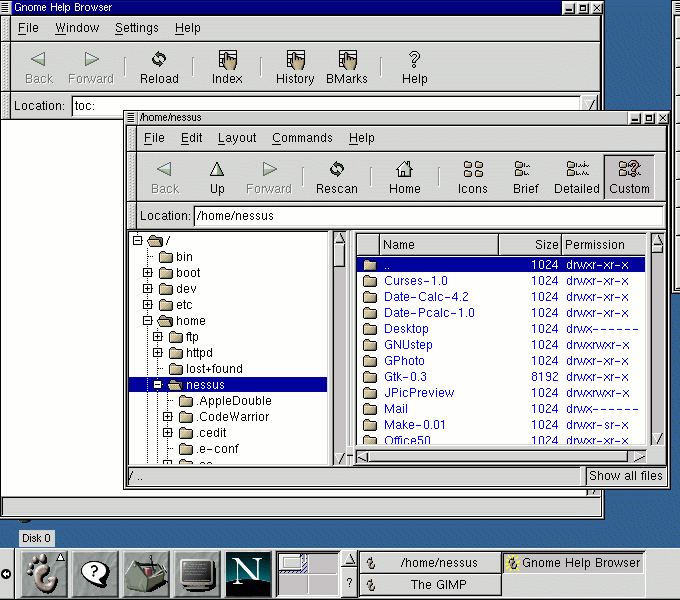This screenshot has height=600, width=680.
Task: Open Commands menu in file manager
Action: point(302,138)
